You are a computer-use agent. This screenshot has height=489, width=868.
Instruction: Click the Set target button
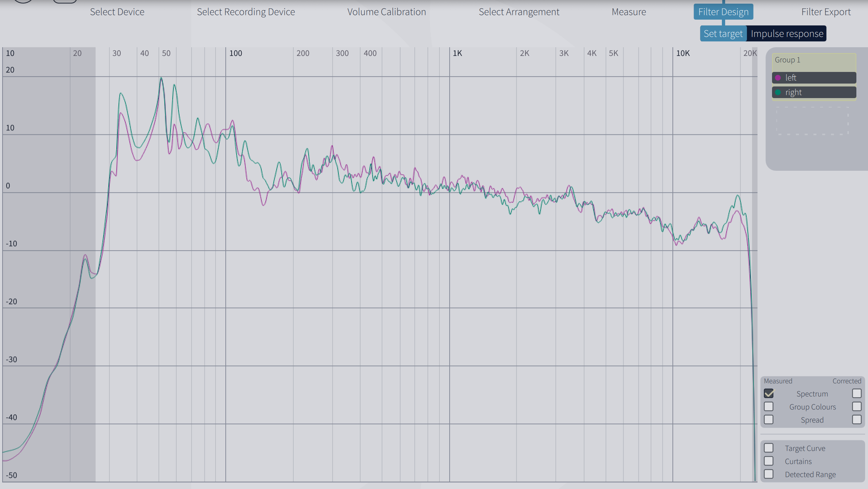coord(723,33)
